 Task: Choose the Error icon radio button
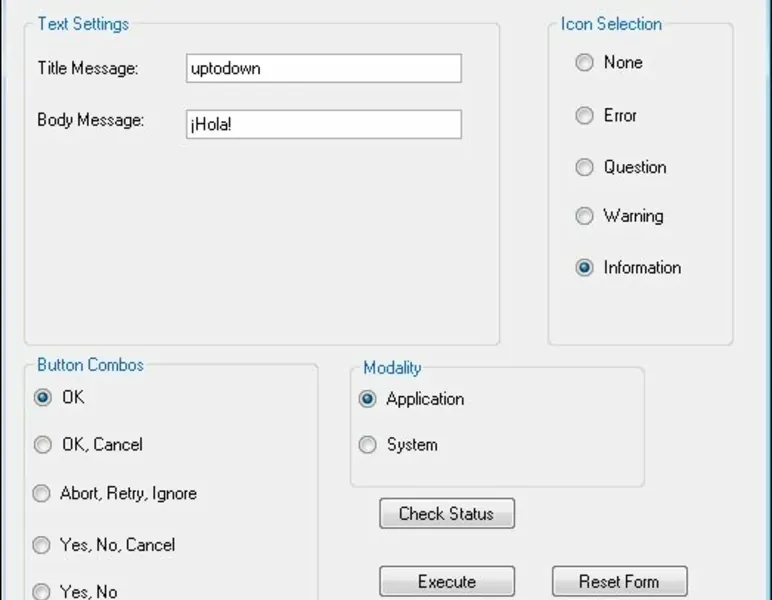tap(585, 116)
